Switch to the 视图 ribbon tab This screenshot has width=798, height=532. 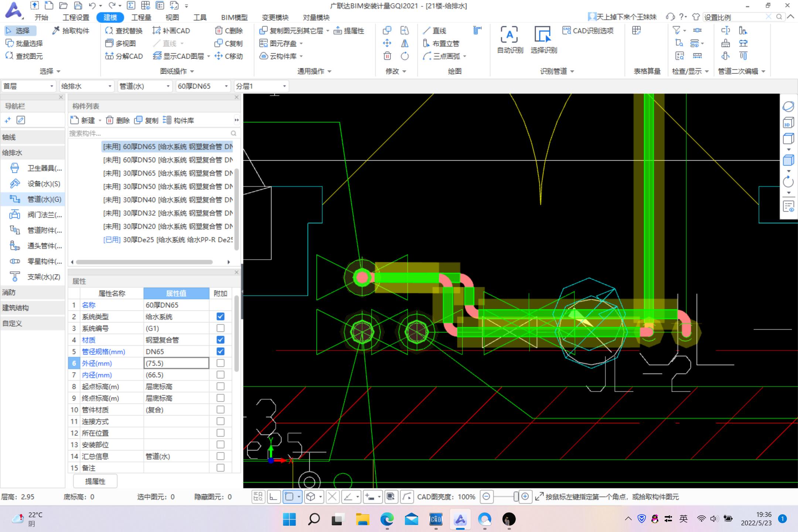172,17
